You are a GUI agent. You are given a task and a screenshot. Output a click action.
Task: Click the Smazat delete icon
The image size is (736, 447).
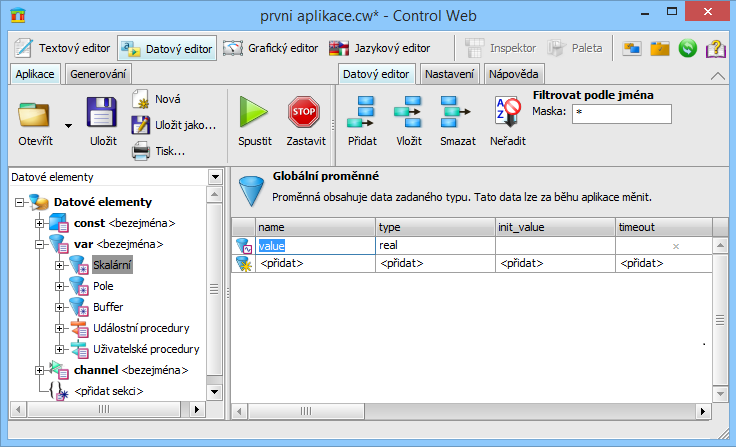[x=457, y=113]
